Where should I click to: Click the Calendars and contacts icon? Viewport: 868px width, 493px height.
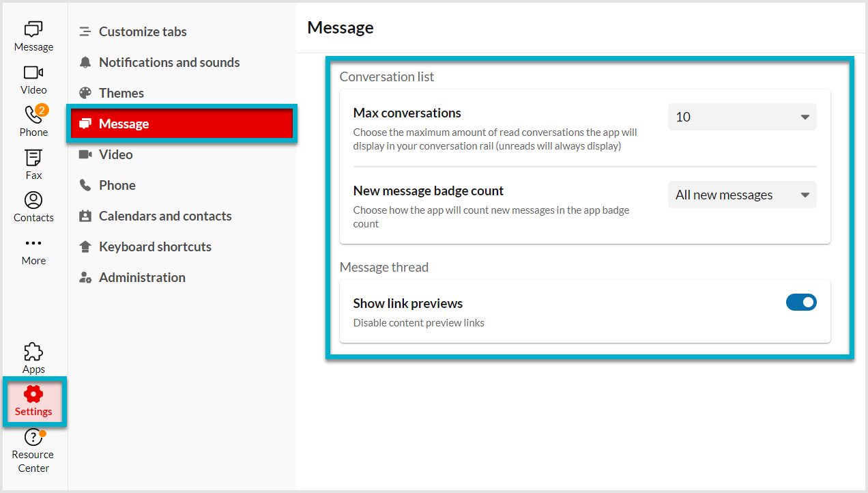point(85,216)
